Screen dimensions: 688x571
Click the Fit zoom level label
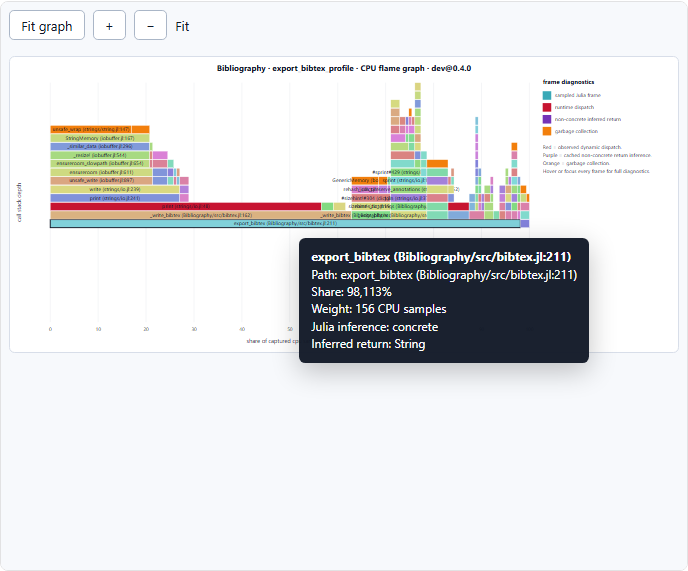pyautogui.click(x=182, y=26)
